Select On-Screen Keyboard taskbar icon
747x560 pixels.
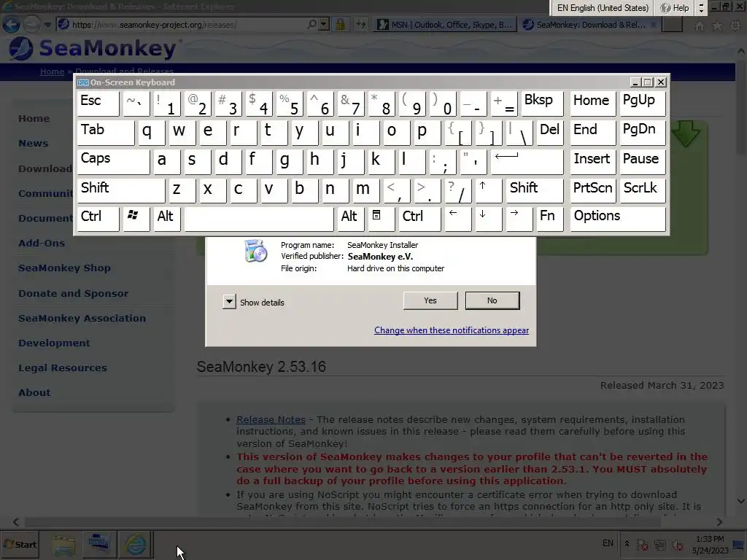tap(98, 544)
